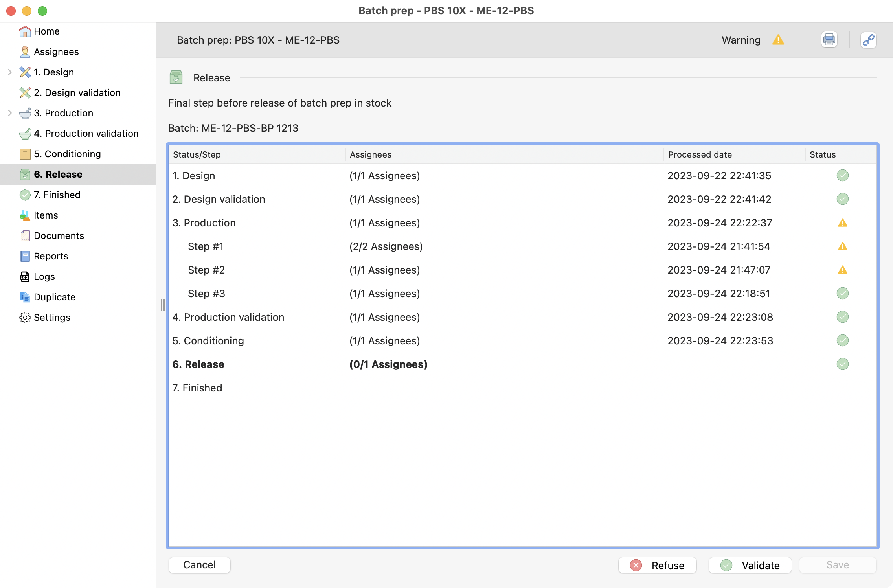Click the Home house icon in sidebar
Screen dimensions: 893x588
click(25, 31)
